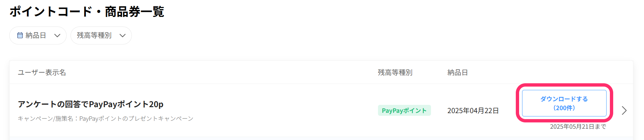This screenshot has height=140, width=644.
Task: Click the 納品日 column header
Action: pyautogui.click(x=457, y=72)
